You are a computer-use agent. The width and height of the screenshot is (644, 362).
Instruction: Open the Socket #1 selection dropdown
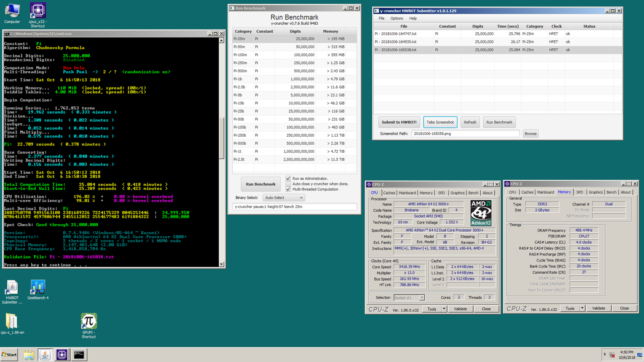[x=409, y=298]
